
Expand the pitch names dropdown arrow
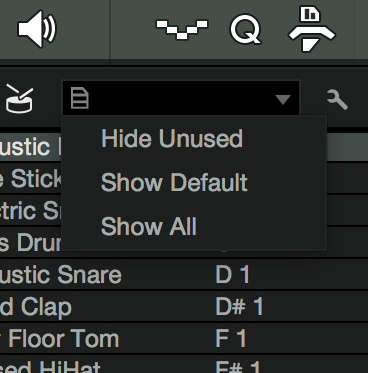tap(283, 99)
